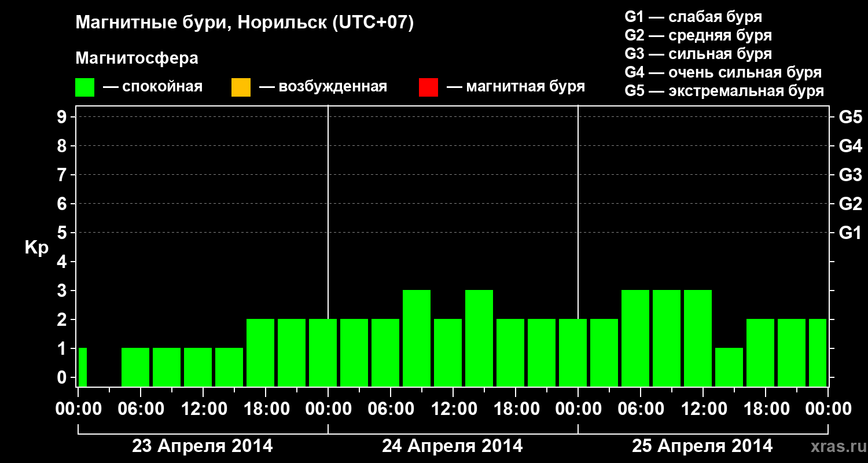The image size is (868, 463).
Task: Click the 'Магнитосфера' heading
Action: (137, 58)
